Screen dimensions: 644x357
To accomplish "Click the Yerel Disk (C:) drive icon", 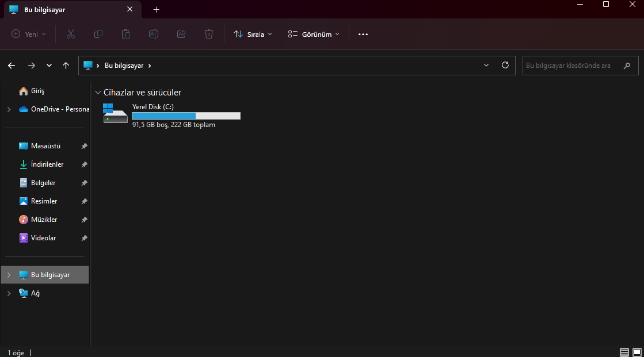I will tap(115, 113).
